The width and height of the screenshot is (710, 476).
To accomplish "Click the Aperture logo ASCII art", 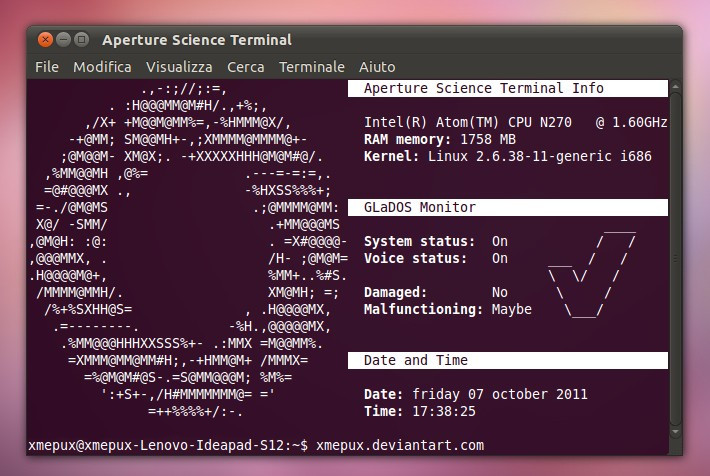I will (x=188, y=250).
